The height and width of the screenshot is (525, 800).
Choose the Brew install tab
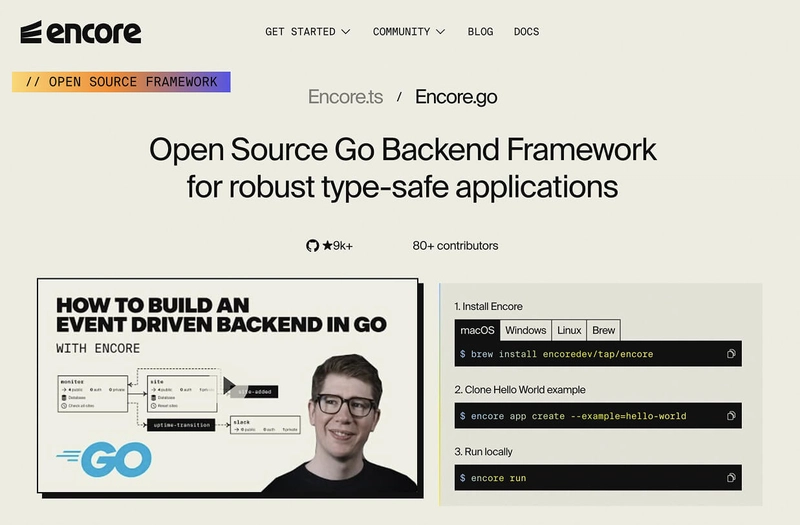603,330
